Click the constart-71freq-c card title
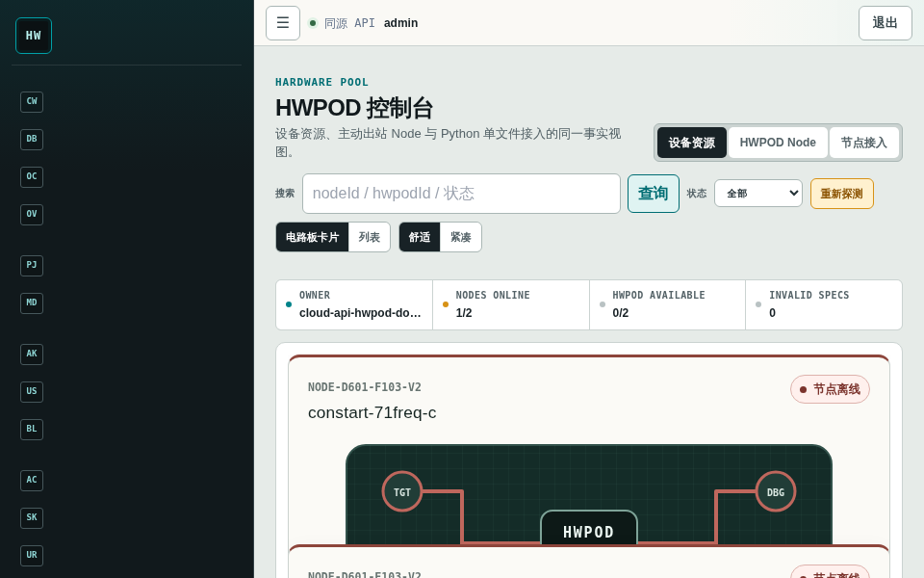Screen dimensions: 924x578 coord(372,413)
